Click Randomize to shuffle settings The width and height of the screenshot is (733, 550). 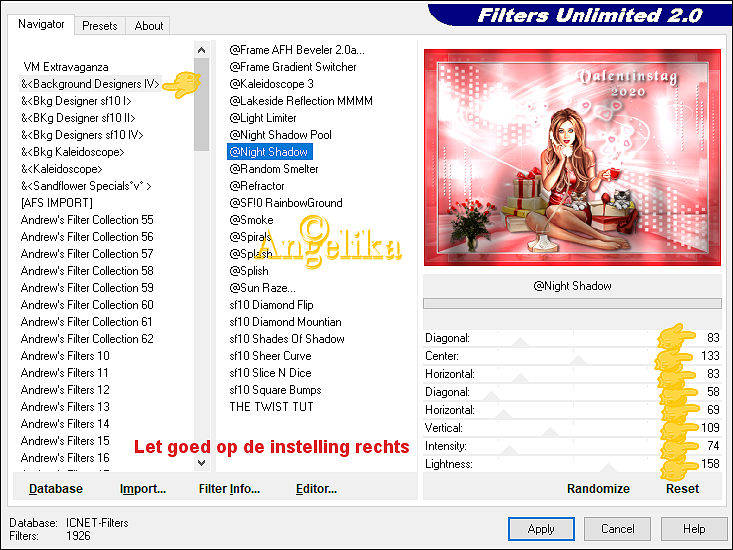point(598,489)
